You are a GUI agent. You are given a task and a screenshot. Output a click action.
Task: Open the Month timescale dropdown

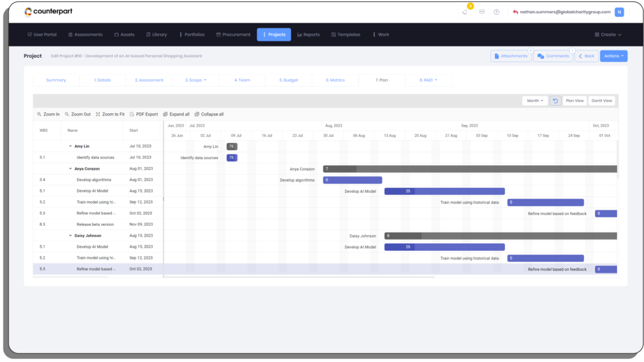535,101
